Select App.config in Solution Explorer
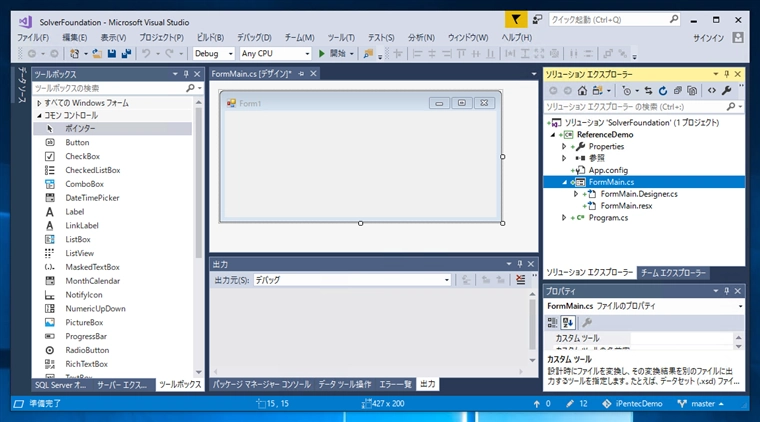The height and width of the screenshot is (422, 760). [608, 170]
